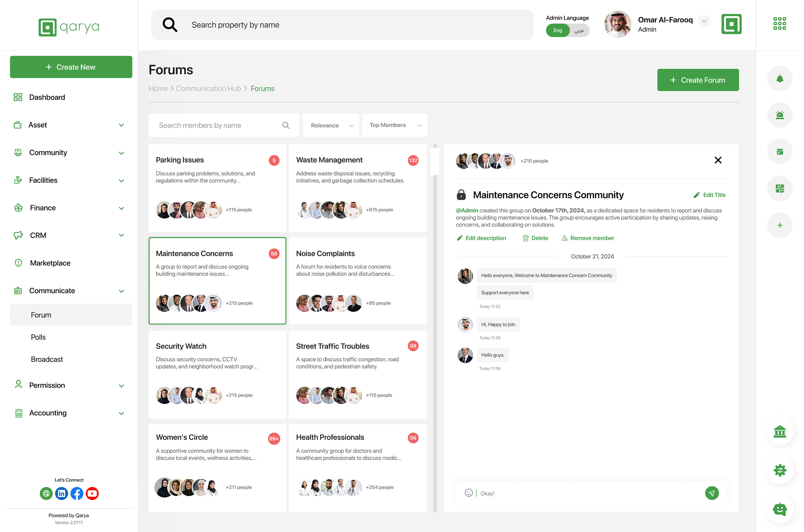Open the Top Members dropdown
Viewport: 804px width, 532px height.
[x=394, y=125]
